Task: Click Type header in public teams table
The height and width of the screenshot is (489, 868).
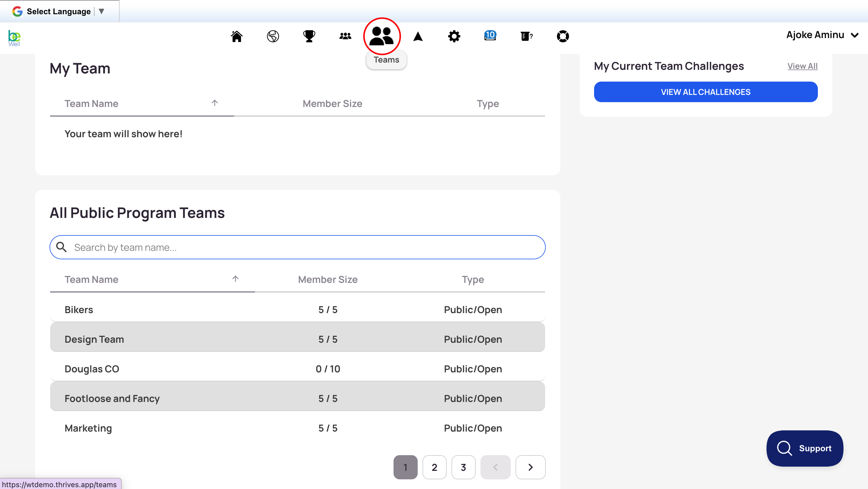Action: tap(473, 280)
